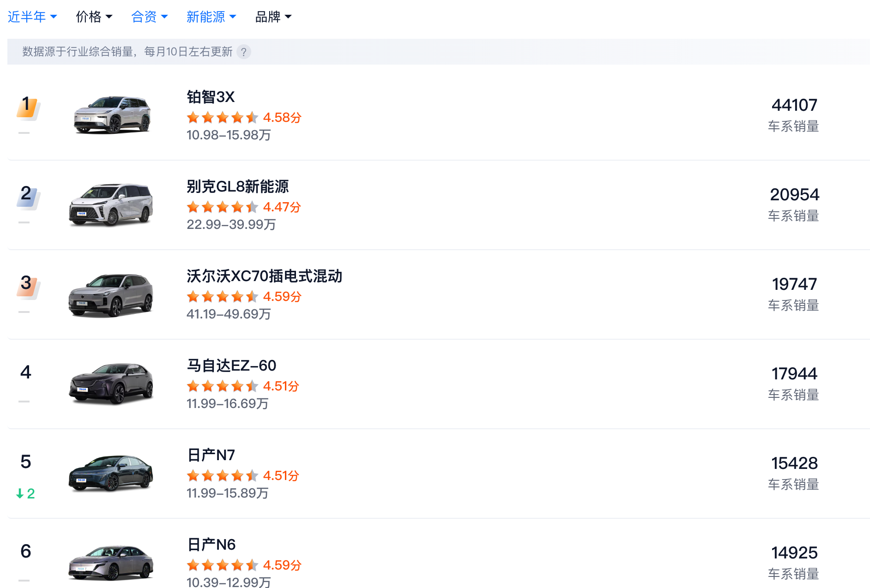Click the rank number 5
This screenshot has height=588, width=870.
(x=26, y=462)
